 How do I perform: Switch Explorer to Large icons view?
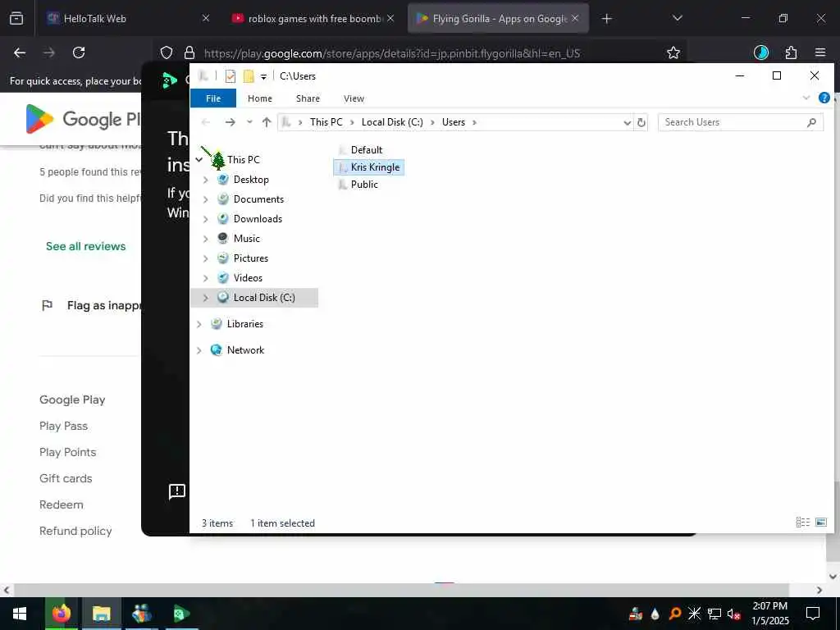coord(820,523)
